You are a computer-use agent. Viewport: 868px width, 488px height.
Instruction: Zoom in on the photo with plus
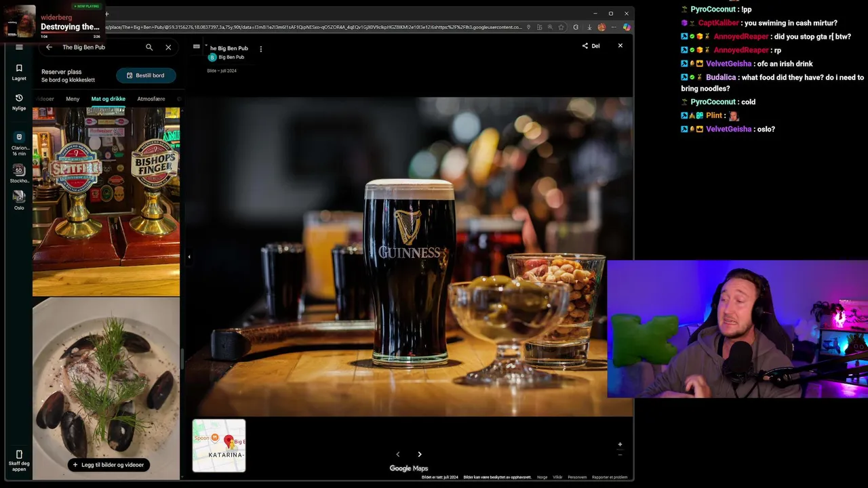click(620, 445)
